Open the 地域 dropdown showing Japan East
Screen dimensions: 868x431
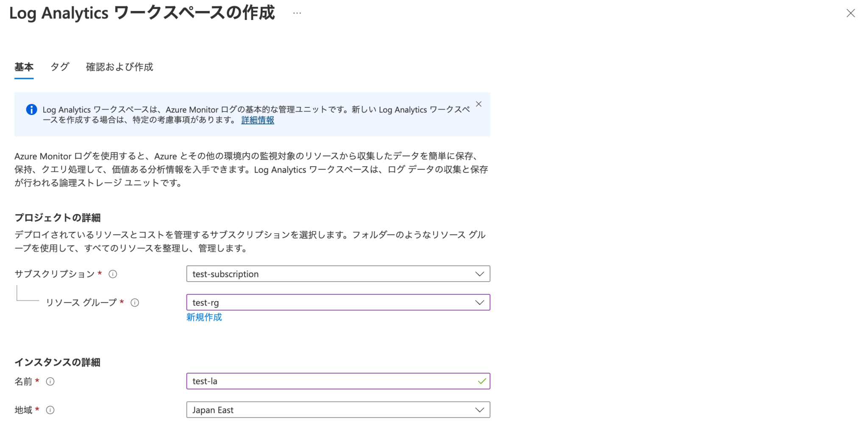479,410
